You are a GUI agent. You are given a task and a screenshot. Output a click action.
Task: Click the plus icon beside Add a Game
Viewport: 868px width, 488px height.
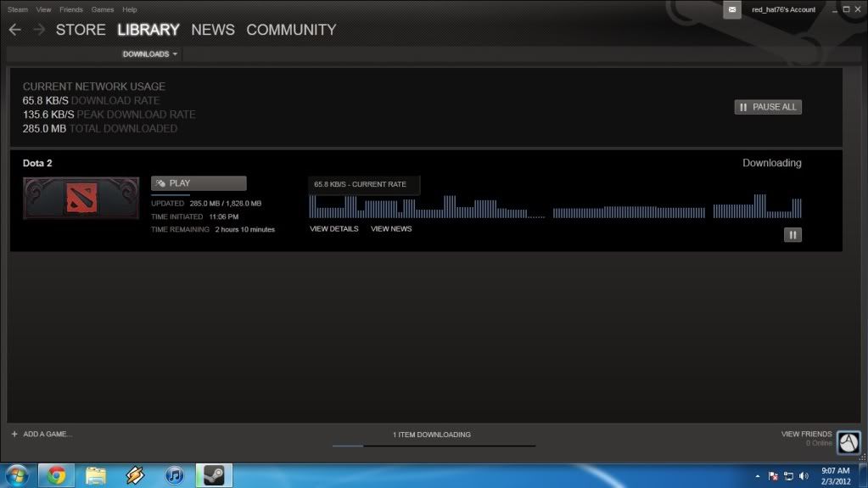click(14, 435)
